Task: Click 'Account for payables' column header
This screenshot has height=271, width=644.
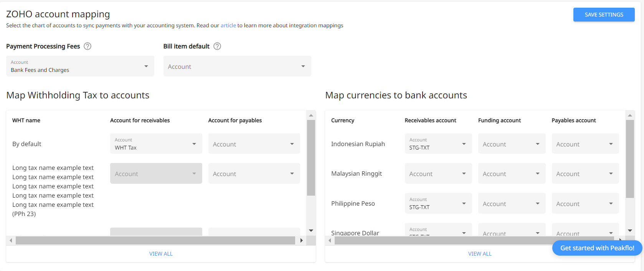Action: pyautogui.click(x=235, y=120)
